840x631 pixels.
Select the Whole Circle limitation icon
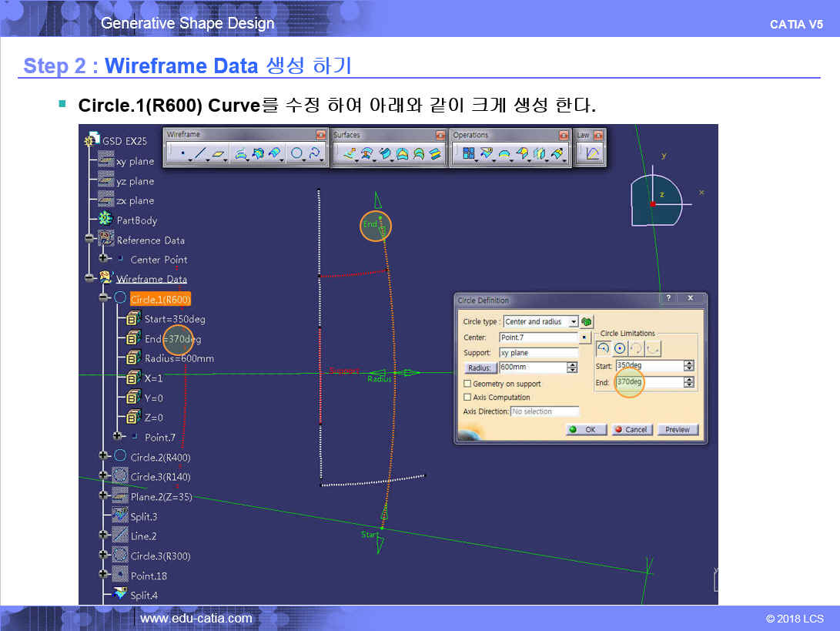620,348
